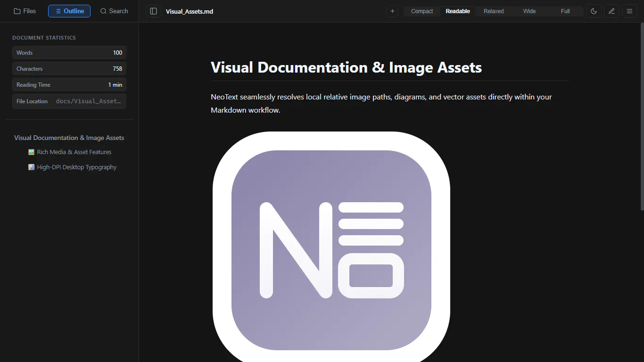Image resolution: width=644 pixels, height=362 pixels.
Task: Jump to Rich Media & Asset Features heading
Action: coord(70,152)
